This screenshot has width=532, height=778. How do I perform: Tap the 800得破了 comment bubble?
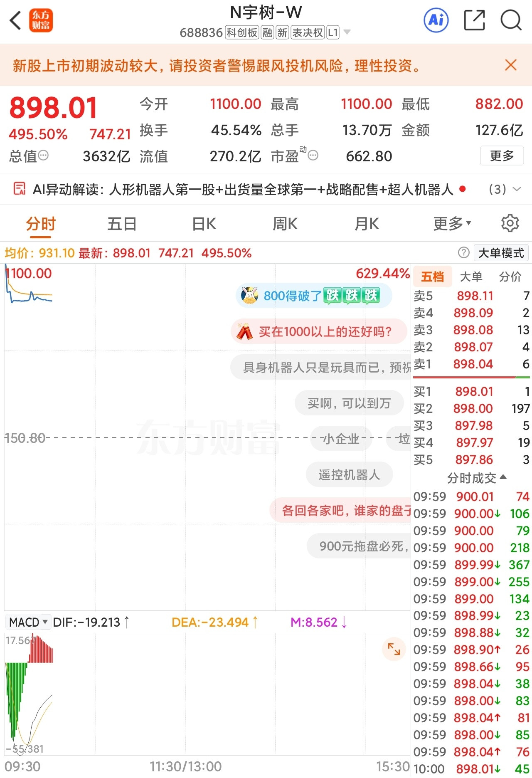[x=314, y=296]
